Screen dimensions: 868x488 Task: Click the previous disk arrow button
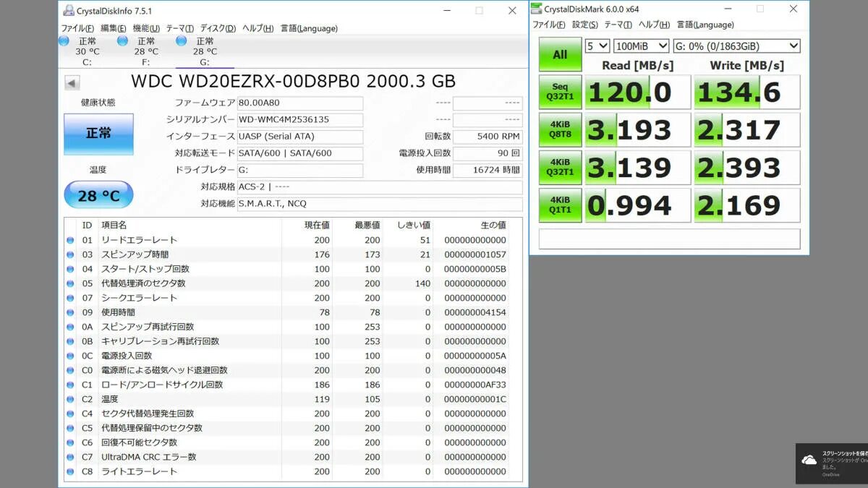point(72,83)
